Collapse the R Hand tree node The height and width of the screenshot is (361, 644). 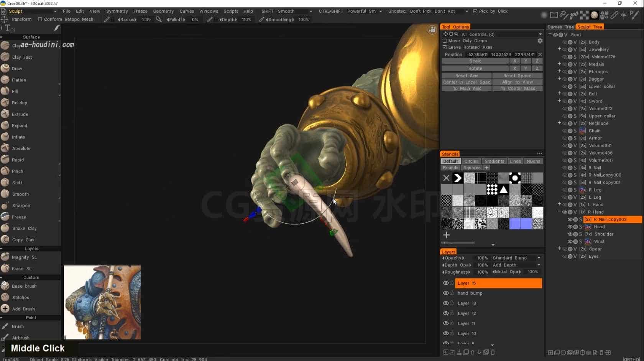point(559,212)
